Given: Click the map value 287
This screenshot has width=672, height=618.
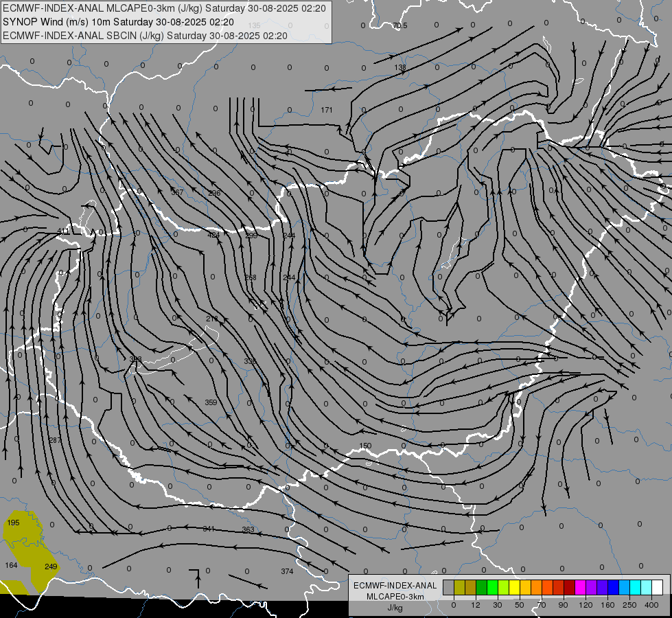Looking at the screenshot, I should 55,440.
